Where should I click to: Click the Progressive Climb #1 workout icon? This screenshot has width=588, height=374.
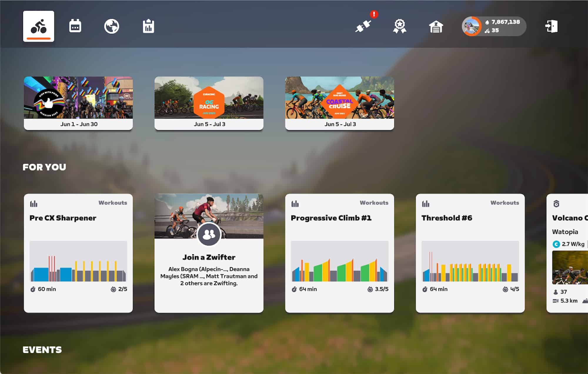[295, 203]
